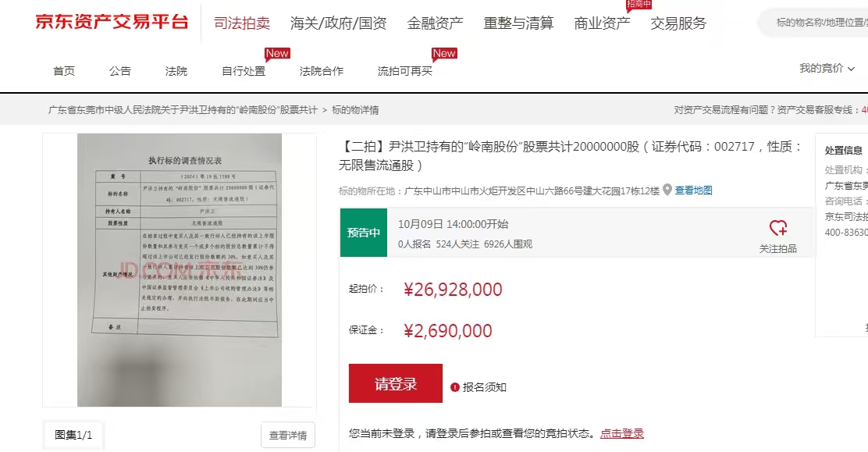Open the 司法拍卖 tab
Viewport: 868px width, 452px height.
242,23
